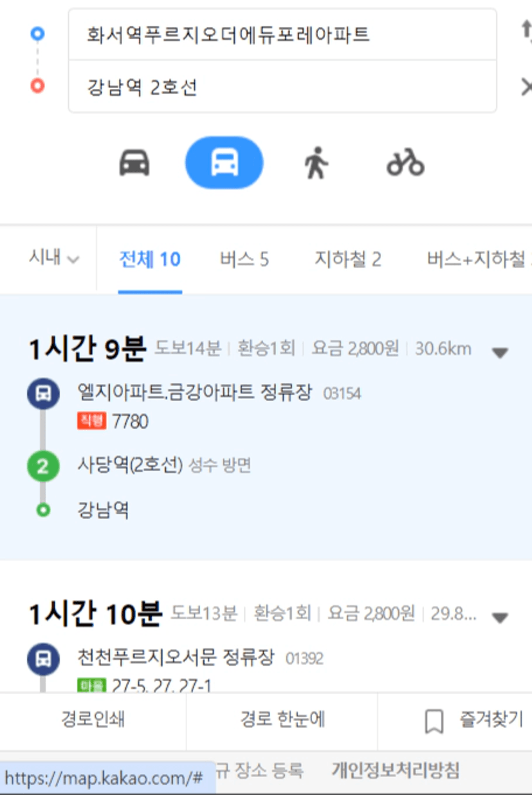Open the 개인정보처리방침 link

coord(396,771)
